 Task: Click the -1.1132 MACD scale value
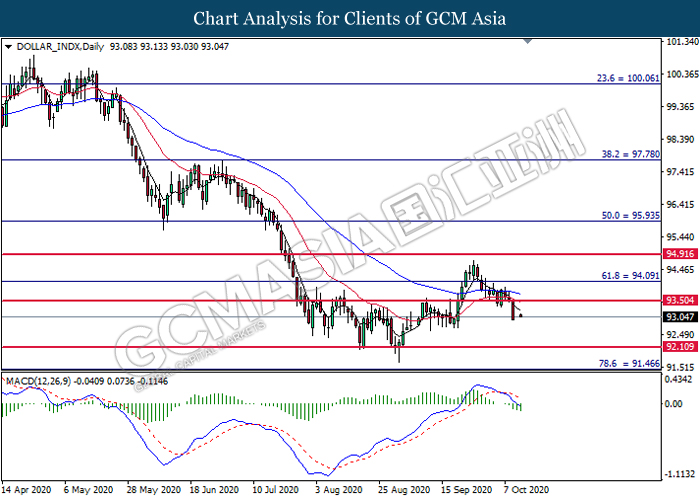click(x=679, y=474)
